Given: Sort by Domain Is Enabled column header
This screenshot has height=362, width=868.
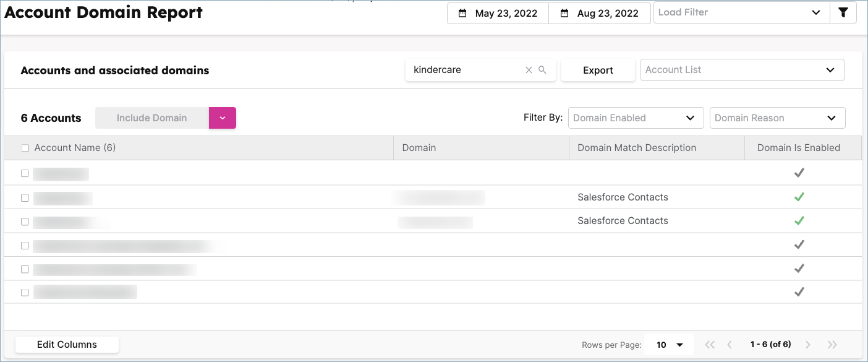Looking at the screenshot, I should click(799, 148).
